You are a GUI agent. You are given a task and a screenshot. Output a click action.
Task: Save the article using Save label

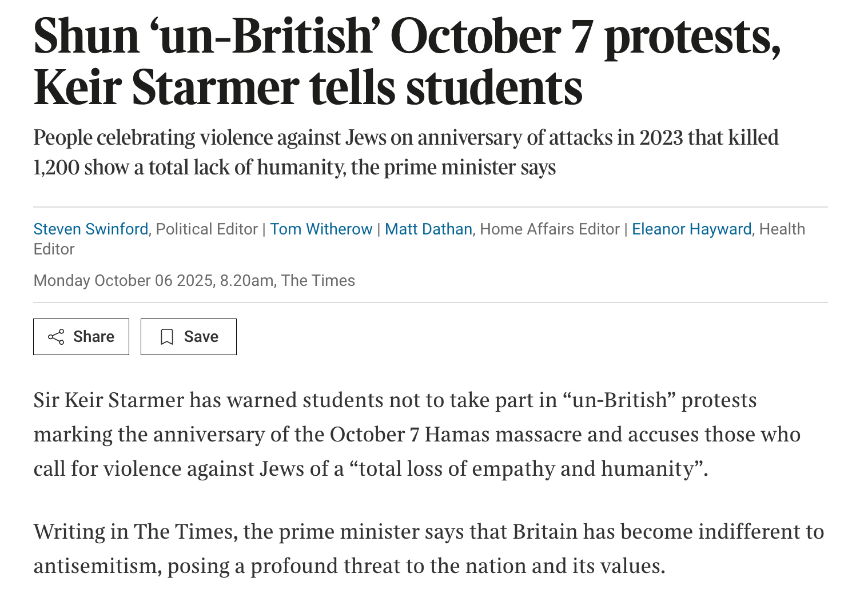tap(201, 337)
